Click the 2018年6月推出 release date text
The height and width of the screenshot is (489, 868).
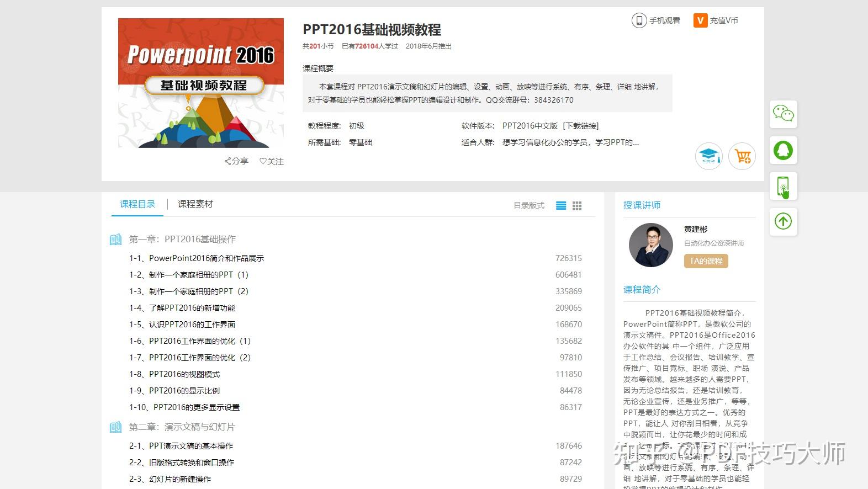(x=428, y=46)
